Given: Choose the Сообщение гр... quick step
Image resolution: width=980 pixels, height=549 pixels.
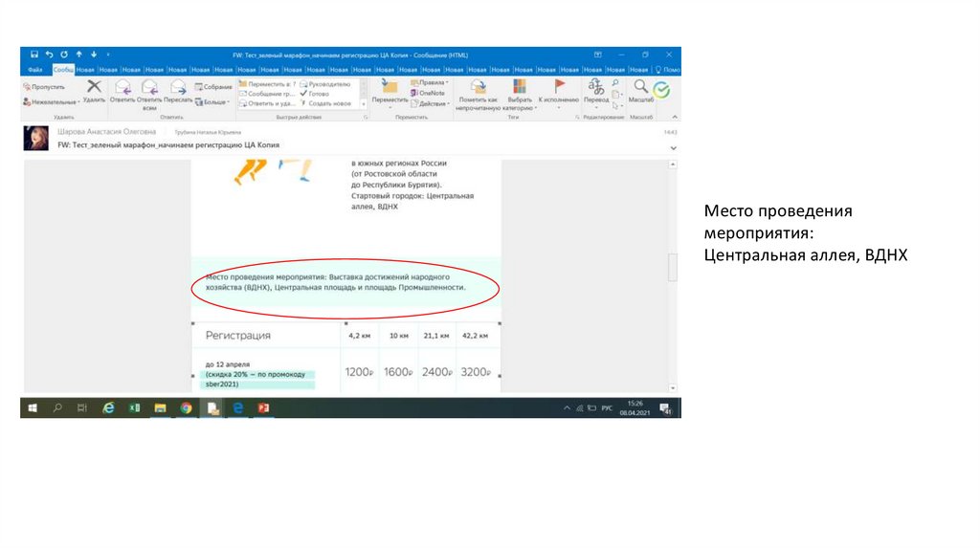Looking at the screenshot, I should pos(266,94).
